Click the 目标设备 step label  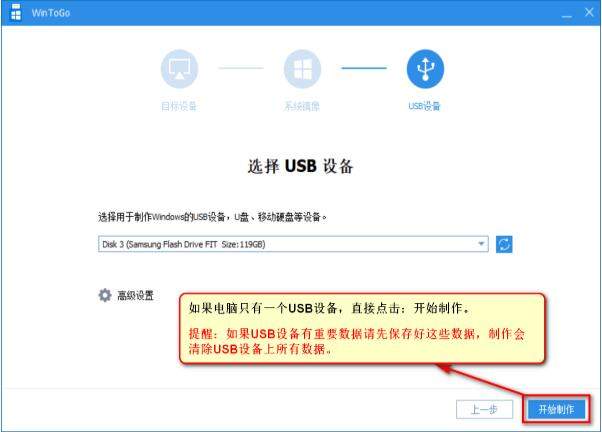(179, 106)
